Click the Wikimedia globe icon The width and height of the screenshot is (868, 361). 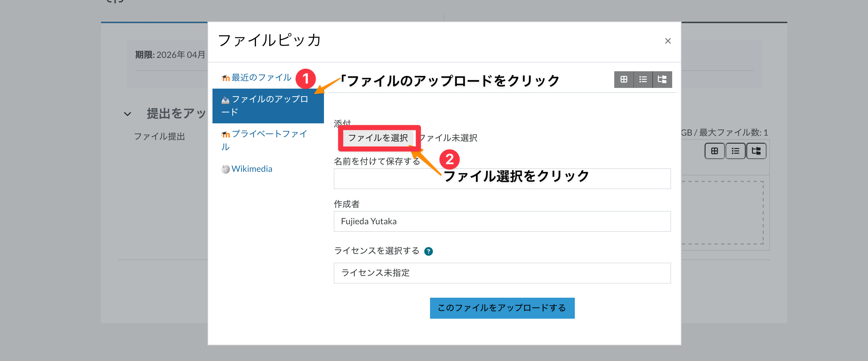(226, 169)
